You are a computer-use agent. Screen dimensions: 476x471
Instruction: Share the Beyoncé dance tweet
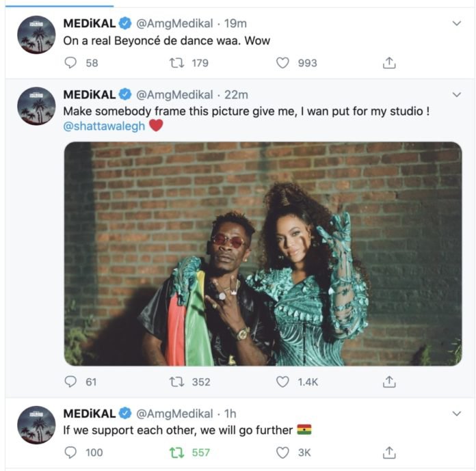point(389,63)
